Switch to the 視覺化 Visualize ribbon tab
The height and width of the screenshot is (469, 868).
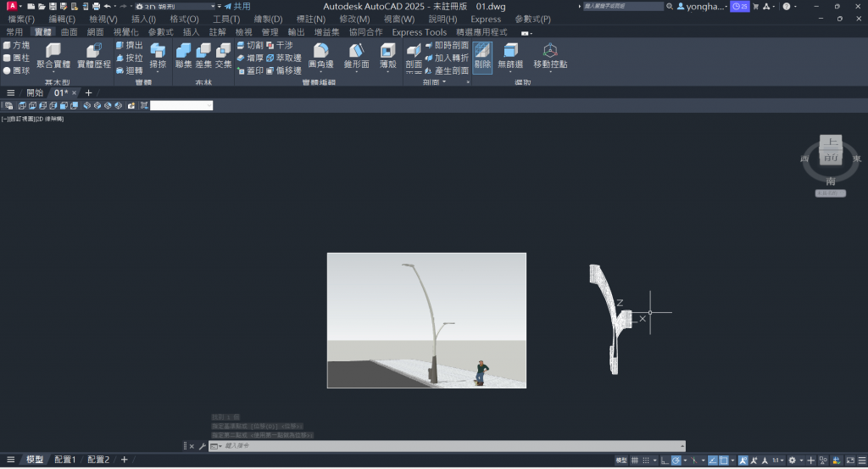tap(126, 32)
